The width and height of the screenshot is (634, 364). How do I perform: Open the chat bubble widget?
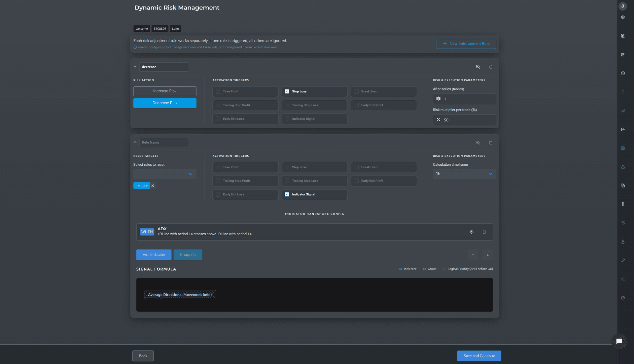(x=619, y=341)
